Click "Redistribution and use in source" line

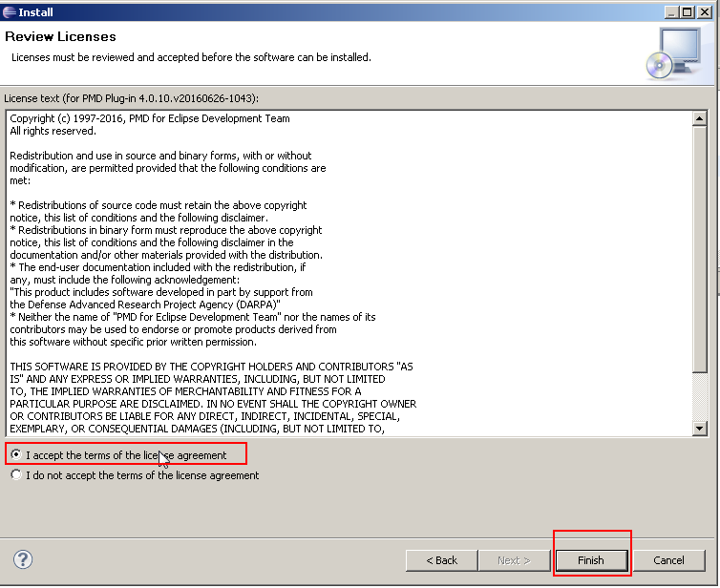click(x=160, y=156)
